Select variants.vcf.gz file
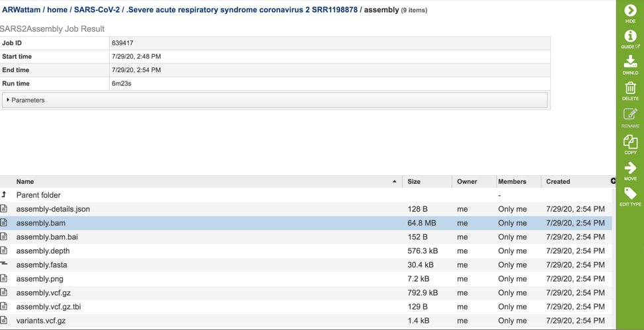 coord(41,321)
